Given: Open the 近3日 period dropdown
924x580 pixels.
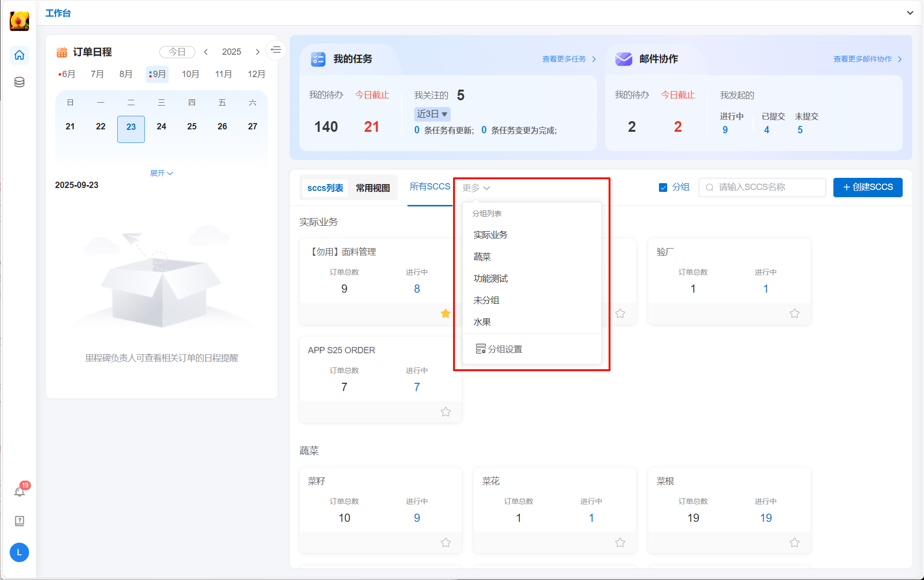Looking at the screenshot, I should coord(432,114).
